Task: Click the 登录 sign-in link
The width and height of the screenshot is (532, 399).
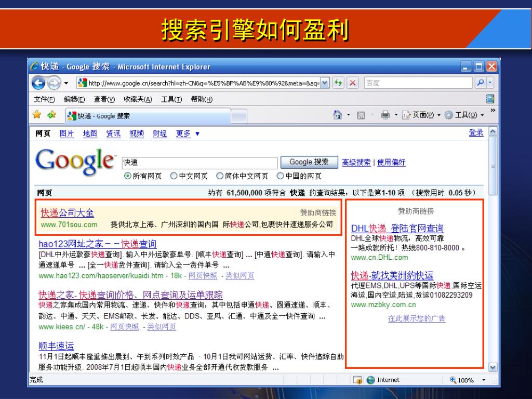Action: coord(476,132)
